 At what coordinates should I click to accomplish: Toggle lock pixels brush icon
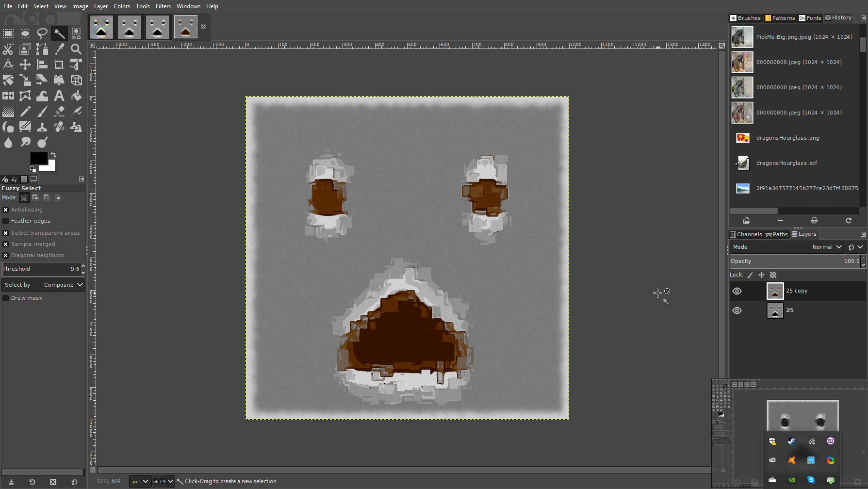tap(750, 275)
